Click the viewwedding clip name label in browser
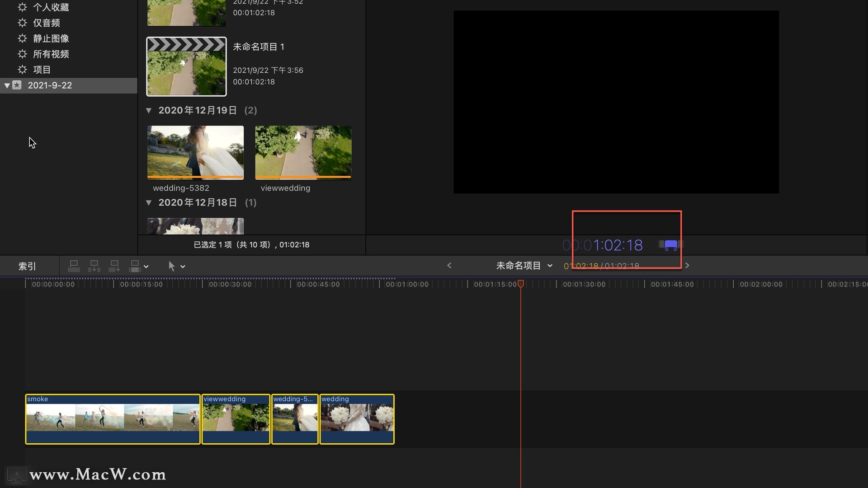This screenshot has height=488, width=868. [285, 188]
